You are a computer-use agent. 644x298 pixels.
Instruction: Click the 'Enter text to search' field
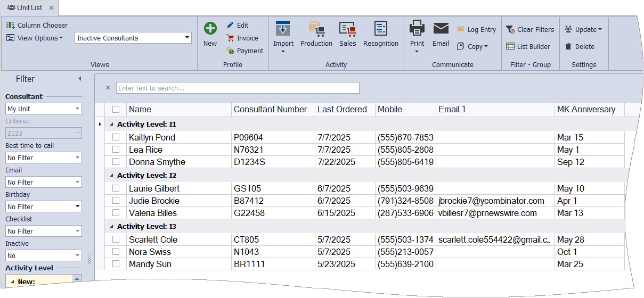coord(238,88)
